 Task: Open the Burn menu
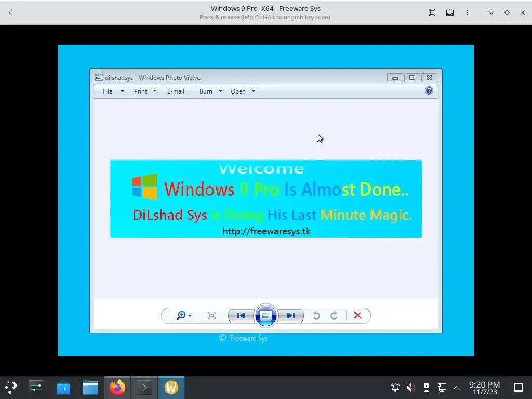[206, 91]
